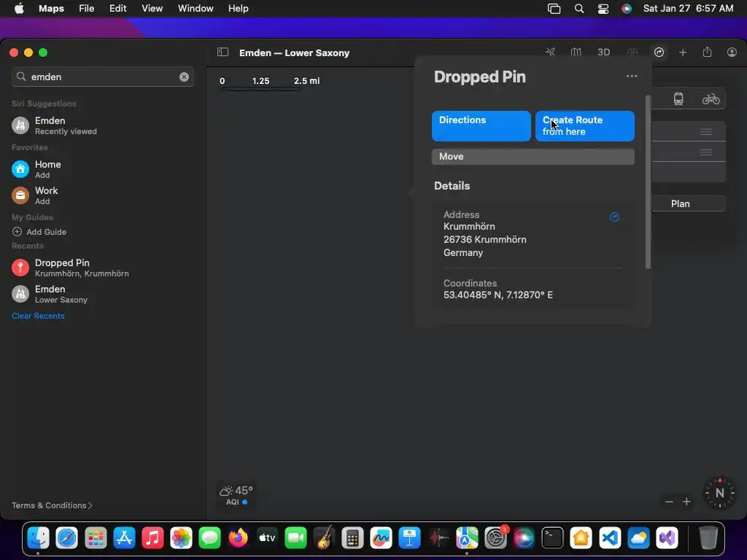Zoom out with the minus button
This screenshot has height=560, width=747.
[669, 502]
